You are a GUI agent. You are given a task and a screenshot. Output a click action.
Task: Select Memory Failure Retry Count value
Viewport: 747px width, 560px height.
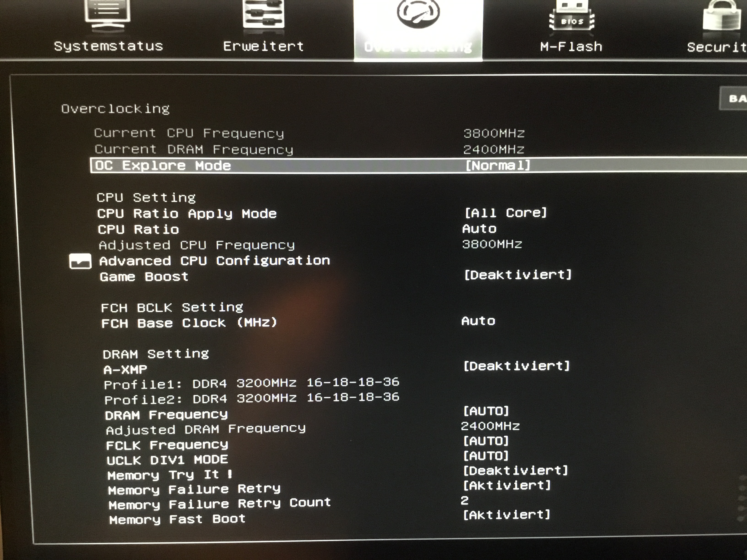465,500
